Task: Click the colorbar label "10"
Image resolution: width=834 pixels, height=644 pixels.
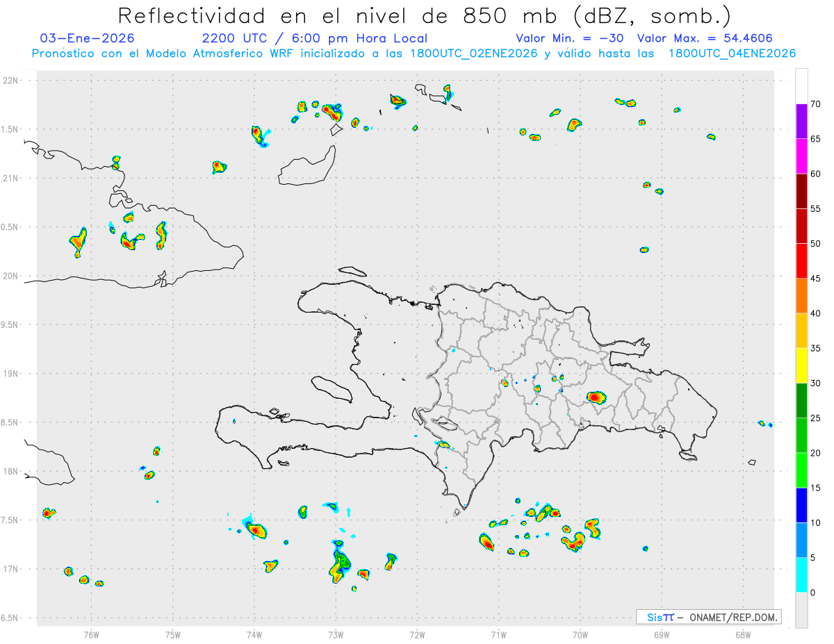Action: pyautogui.click(x=816, y=522)
